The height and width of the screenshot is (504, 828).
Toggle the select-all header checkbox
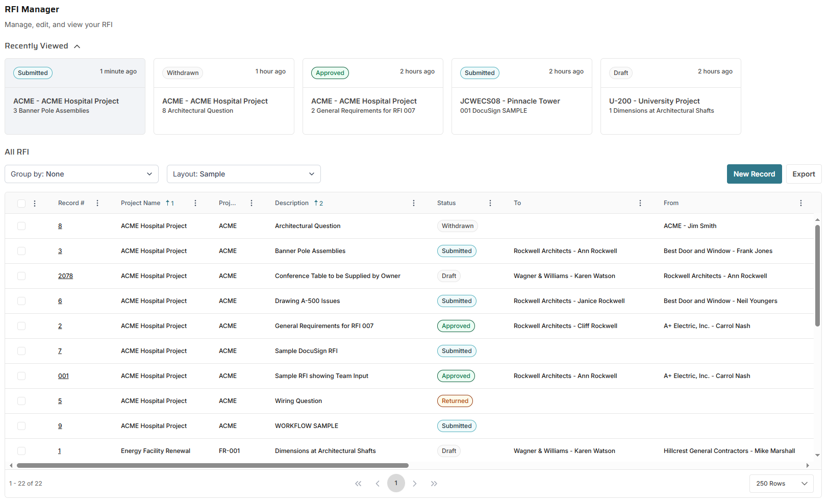pos(21,204)
